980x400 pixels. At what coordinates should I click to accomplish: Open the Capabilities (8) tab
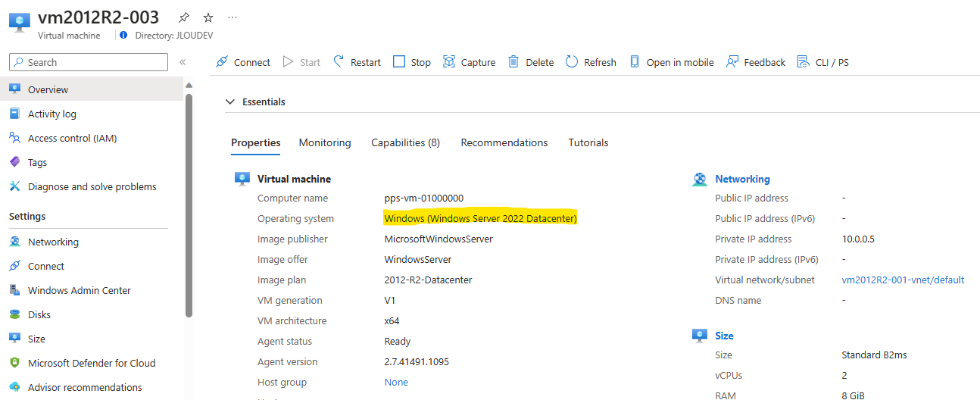[x=405, y=142]
